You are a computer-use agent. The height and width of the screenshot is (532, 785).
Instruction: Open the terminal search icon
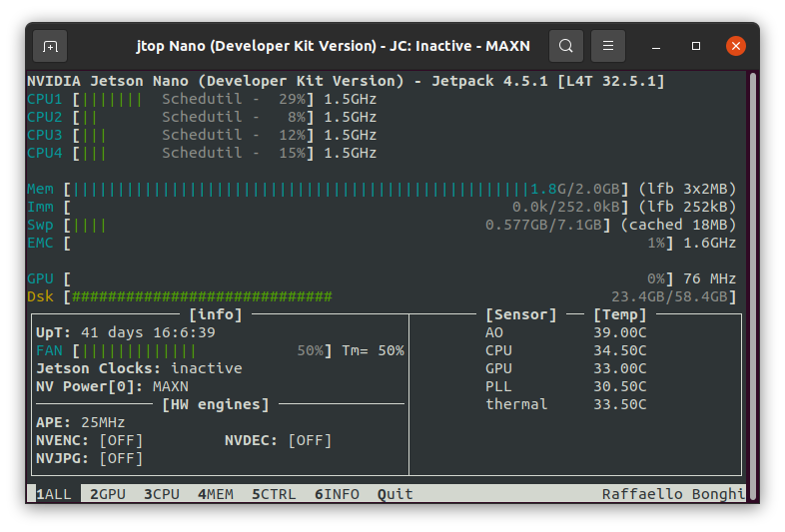point(565,46)
